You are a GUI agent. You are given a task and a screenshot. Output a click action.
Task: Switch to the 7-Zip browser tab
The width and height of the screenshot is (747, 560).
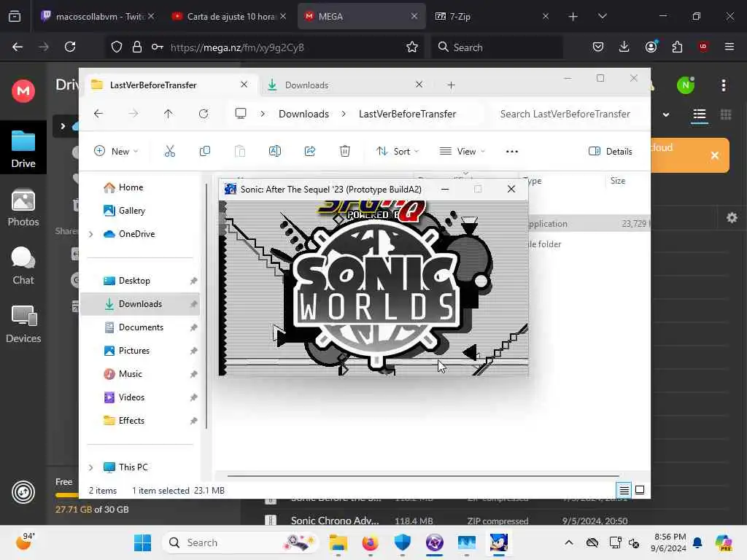(492, 16)
